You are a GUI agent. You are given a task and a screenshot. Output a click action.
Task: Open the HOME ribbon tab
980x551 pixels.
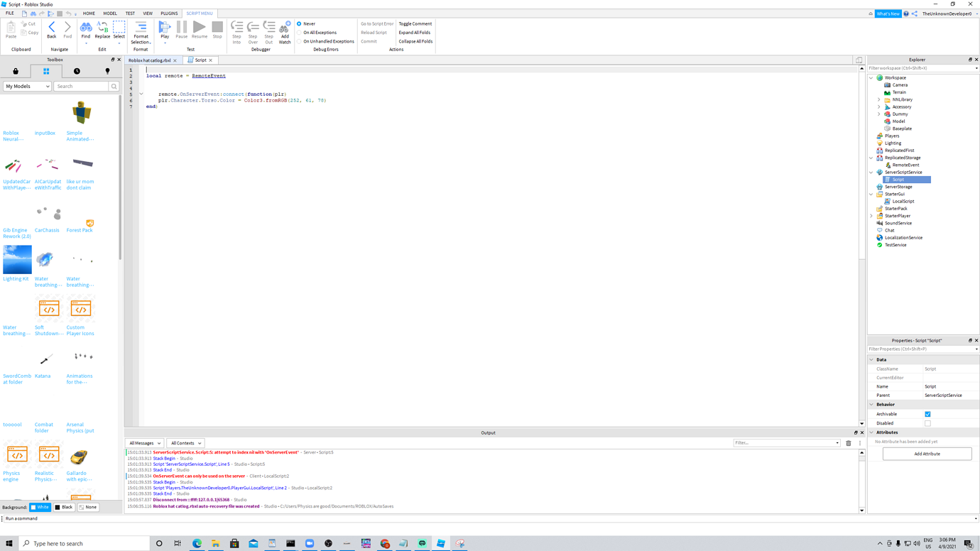point(89,13)
